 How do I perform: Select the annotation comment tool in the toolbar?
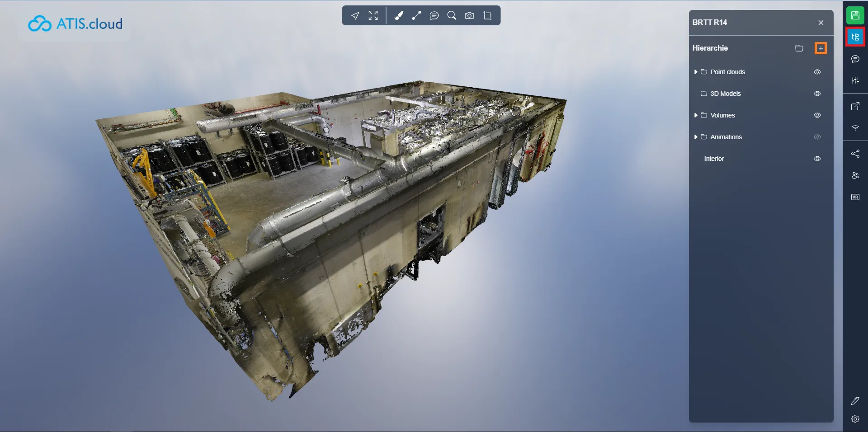coord(434,16)
